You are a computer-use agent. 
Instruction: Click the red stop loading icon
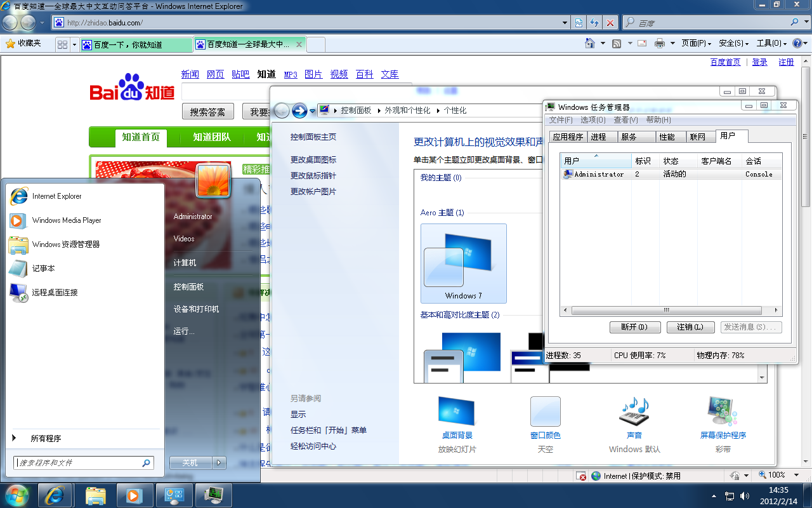(x=610, y=23)
